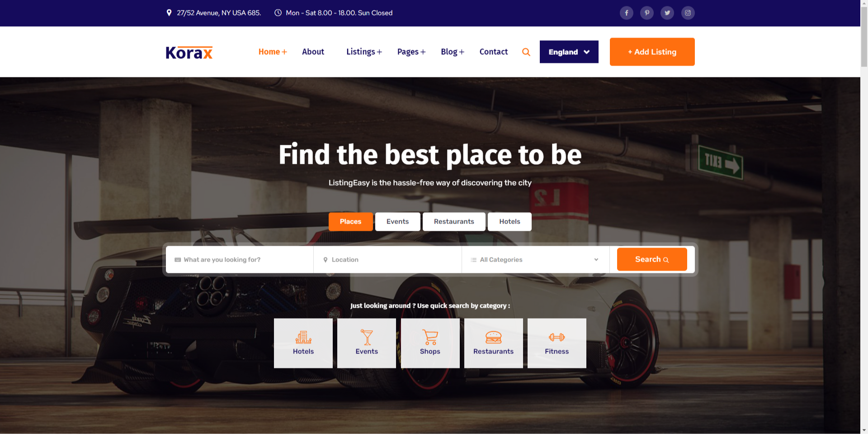
Task: Open the Pinterest social icon
Action: coord(646,13)
